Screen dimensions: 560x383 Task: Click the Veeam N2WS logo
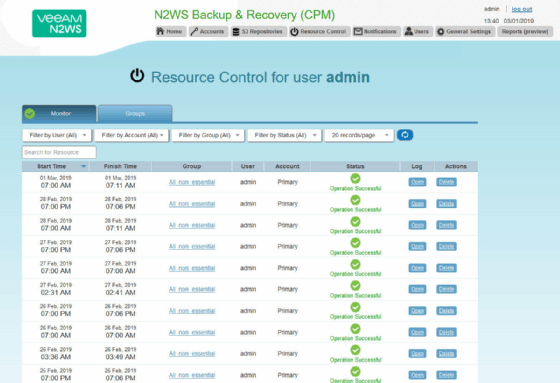pos(59,24)
